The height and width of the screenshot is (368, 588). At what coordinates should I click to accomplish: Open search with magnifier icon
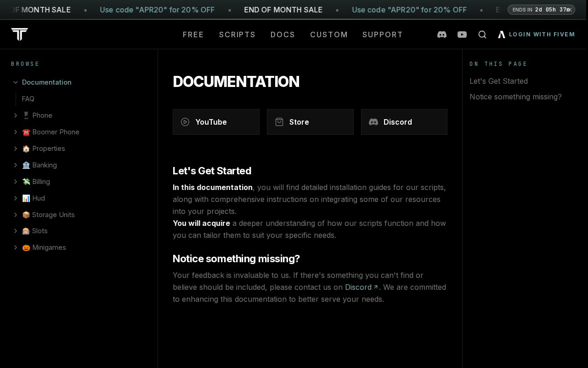482,34
